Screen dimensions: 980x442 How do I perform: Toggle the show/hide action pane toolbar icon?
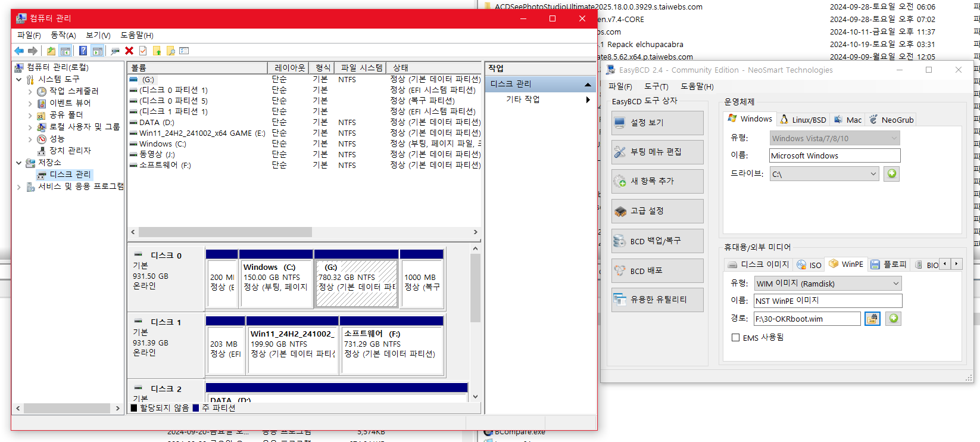coord(98,51)
